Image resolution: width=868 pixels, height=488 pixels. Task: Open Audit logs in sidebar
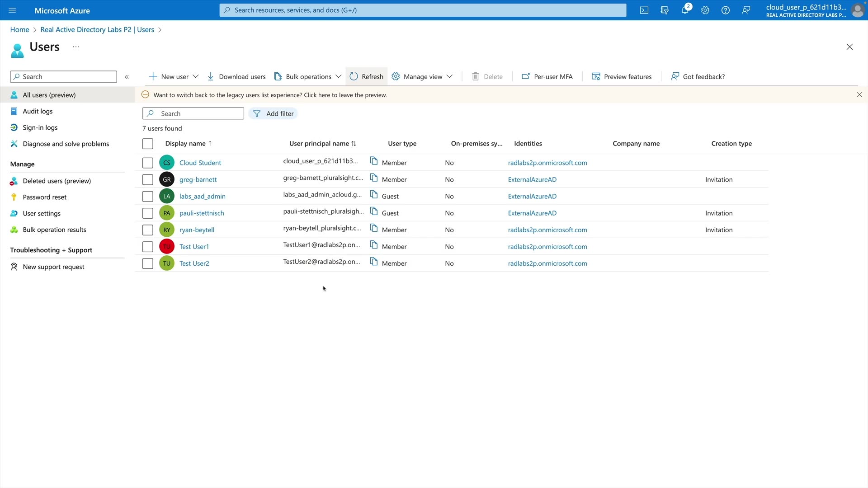click(38, 111)
